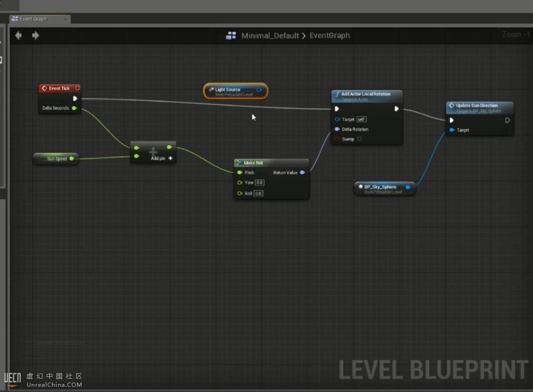Click the Make Rot Return Value pin

click(302, 173)
